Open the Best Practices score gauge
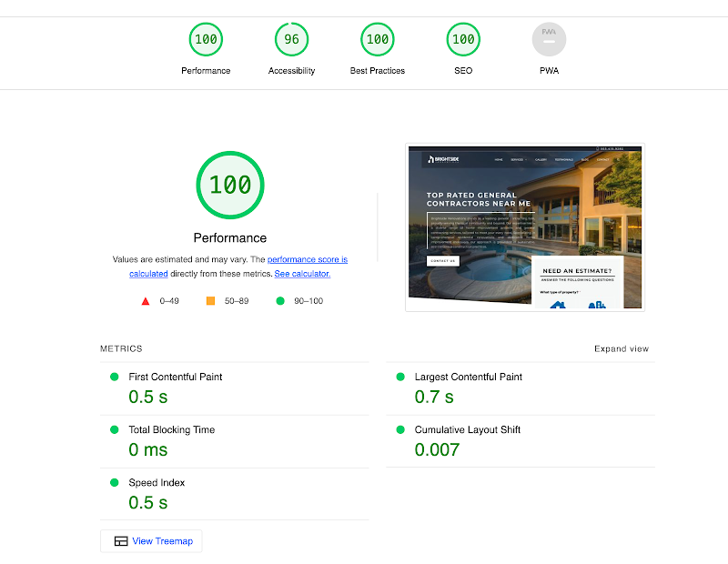This screenshot has width=728, height=564. [x=377, y=39]
